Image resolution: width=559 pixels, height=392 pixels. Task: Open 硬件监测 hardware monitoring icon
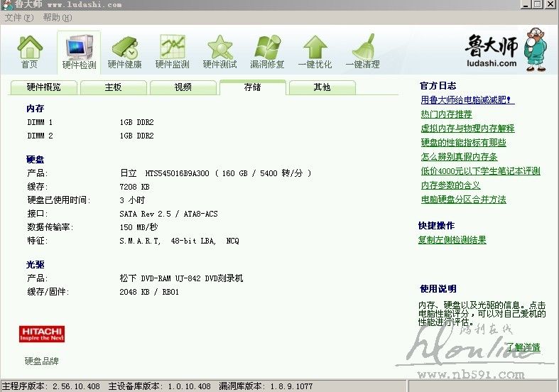172,52
